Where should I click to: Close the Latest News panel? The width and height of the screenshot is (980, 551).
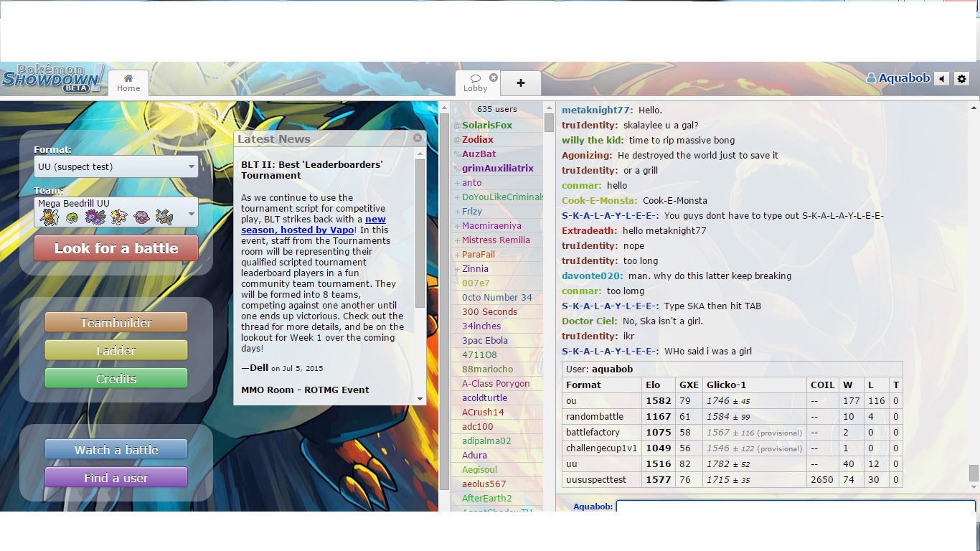coord(418,138)
